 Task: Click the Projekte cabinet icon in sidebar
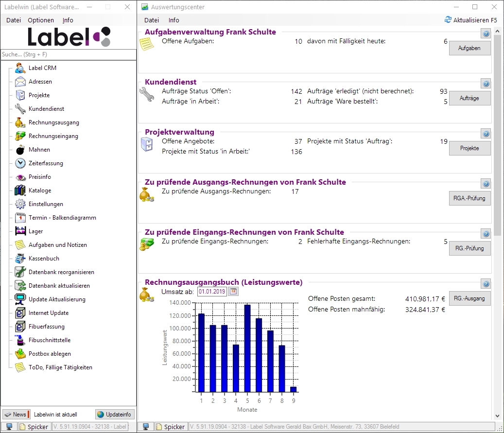pos(20,95)
